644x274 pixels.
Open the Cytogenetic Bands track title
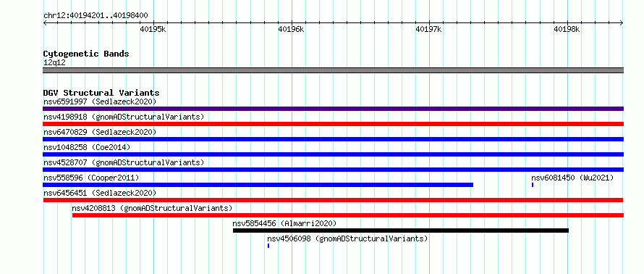[86, 54]
